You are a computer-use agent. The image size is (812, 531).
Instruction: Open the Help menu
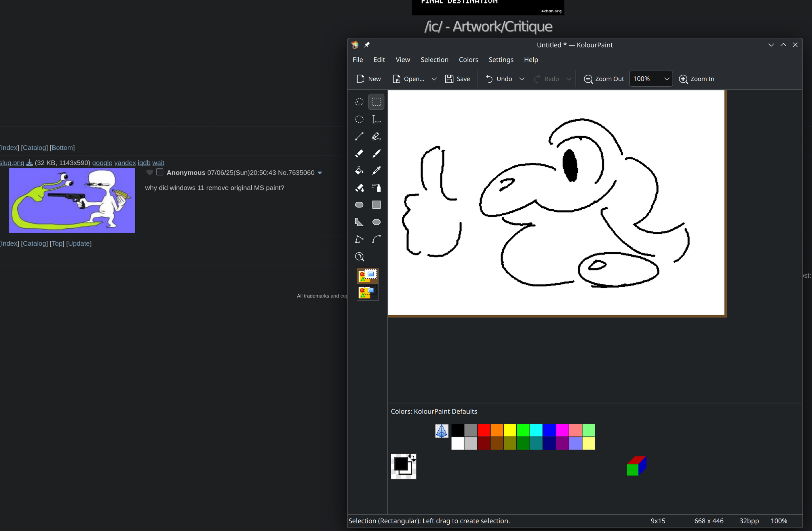tap(531, 60)
